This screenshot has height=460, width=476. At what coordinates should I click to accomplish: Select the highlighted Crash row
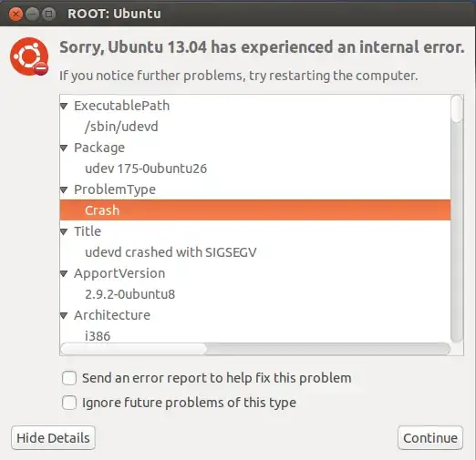click(x=255, y=210)
